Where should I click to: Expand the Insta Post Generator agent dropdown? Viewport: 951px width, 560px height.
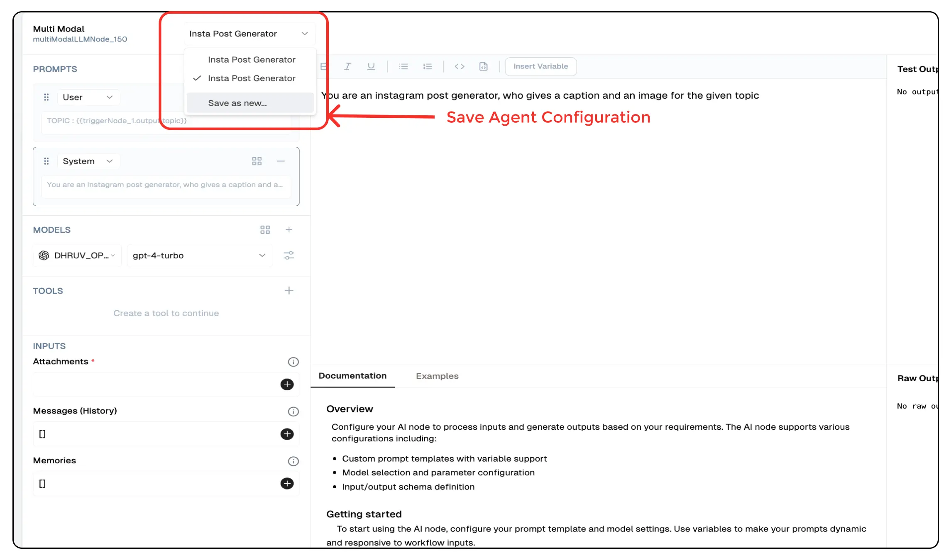pyautogui.click(x=305, y=34)
